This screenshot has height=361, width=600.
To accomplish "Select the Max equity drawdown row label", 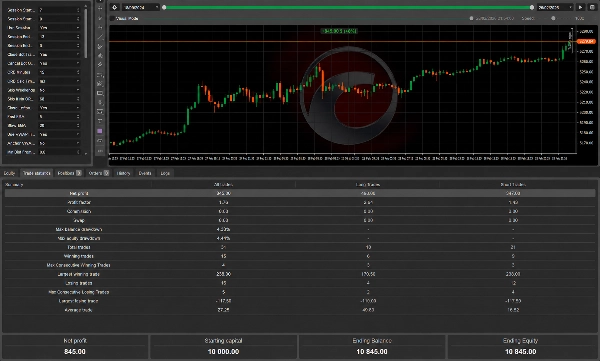I will pyautogui.click(x=79, y=238).
